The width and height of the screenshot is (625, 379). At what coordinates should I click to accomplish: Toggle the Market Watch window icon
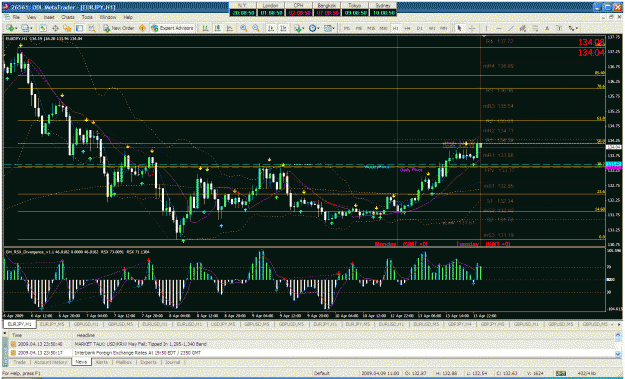(x=43, y=28)
